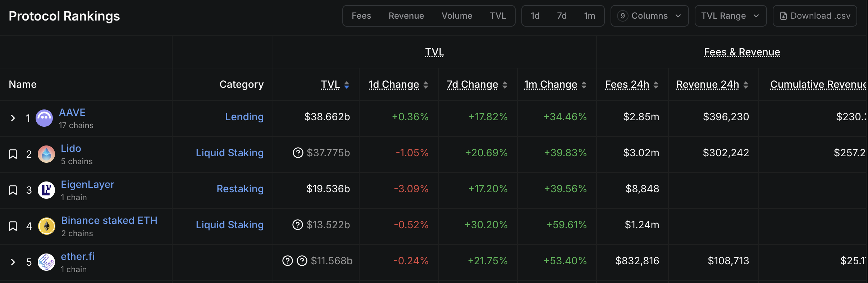Open the Columns dropdown
868x283 pixels.
click(649, 16)
